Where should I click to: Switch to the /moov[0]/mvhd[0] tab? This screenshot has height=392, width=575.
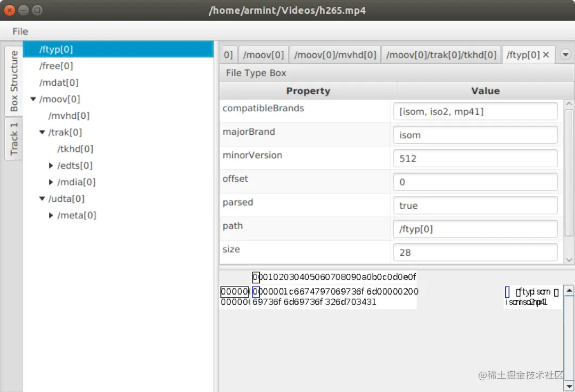[x=335, y=55]
